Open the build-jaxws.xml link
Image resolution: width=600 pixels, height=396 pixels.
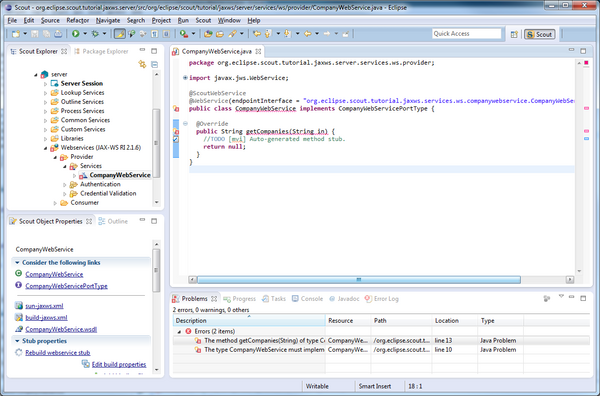pos(46,318)
